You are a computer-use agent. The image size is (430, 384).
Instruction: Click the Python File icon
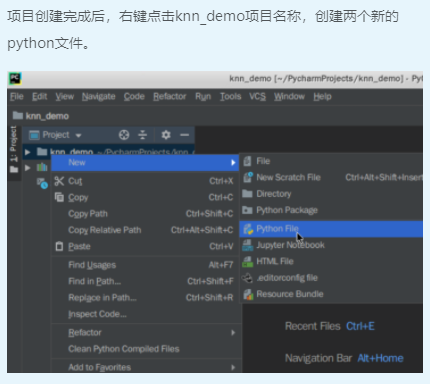pyautogui.click(x=248, y=229)
